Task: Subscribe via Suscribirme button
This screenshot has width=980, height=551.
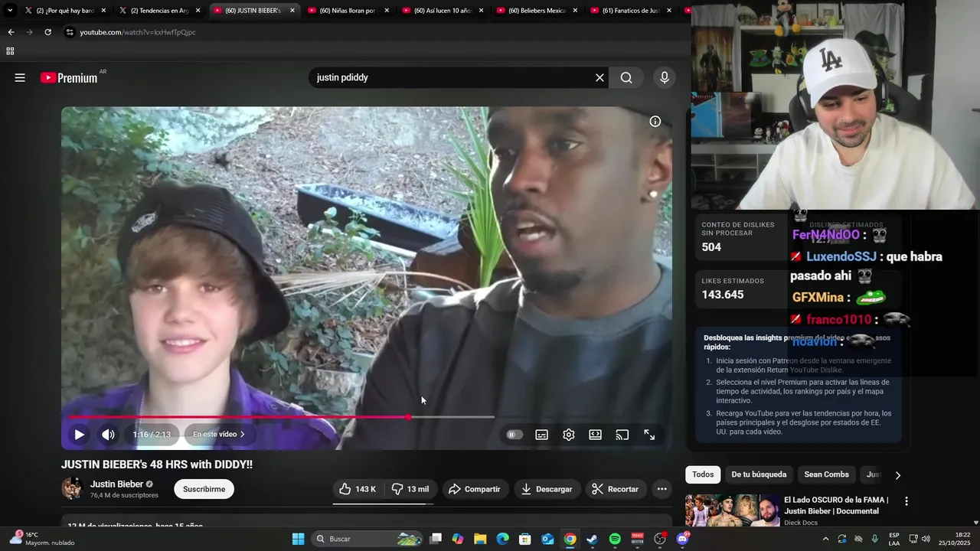Action: [204, 489]
